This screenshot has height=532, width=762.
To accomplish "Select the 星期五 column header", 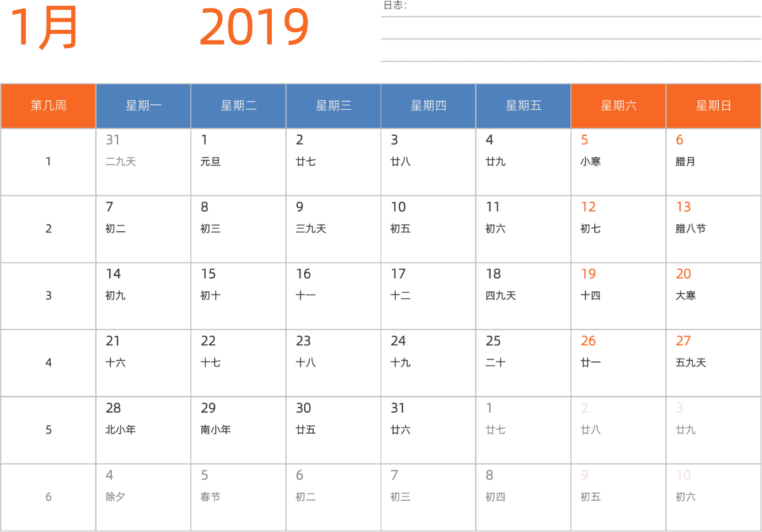I will 523,106.
